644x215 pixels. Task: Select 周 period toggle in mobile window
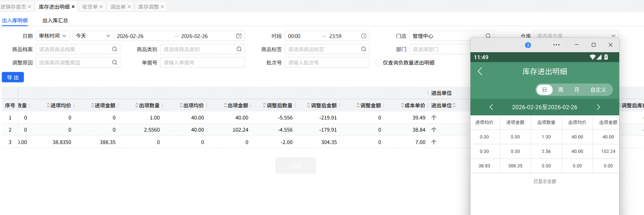561,90
